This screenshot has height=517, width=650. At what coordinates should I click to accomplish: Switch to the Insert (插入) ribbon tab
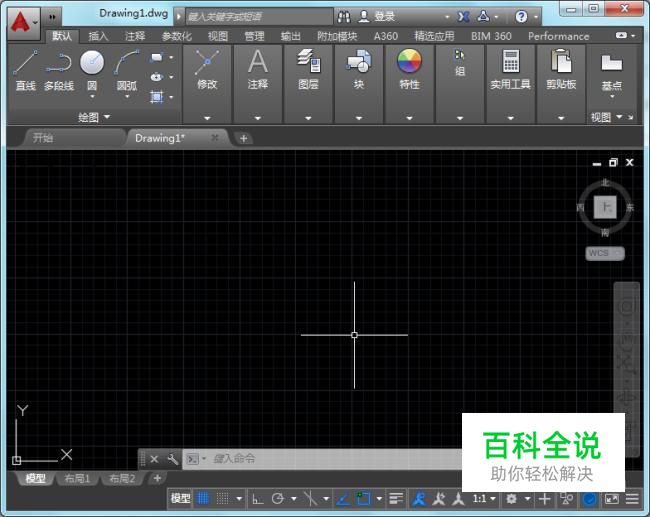coord(98,36)
